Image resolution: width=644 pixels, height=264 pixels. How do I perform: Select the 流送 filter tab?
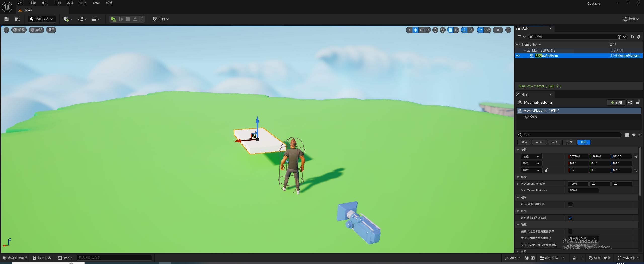coord(569,142)
